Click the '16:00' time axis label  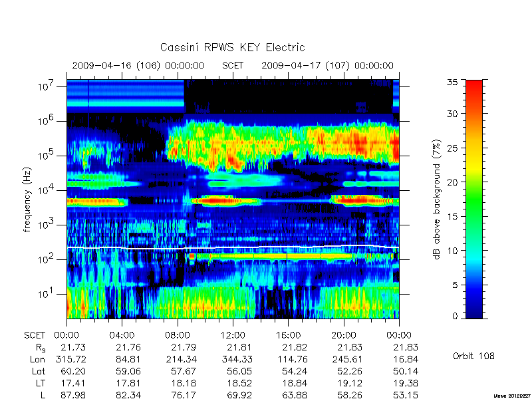point(288,335)
